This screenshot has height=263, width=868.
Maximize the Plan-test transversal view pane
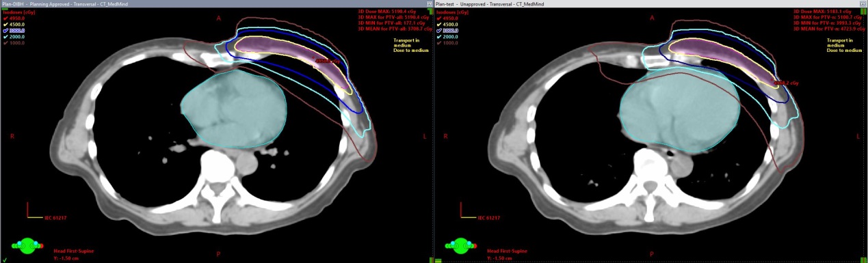pyautogui.click(x=863, y=4)
